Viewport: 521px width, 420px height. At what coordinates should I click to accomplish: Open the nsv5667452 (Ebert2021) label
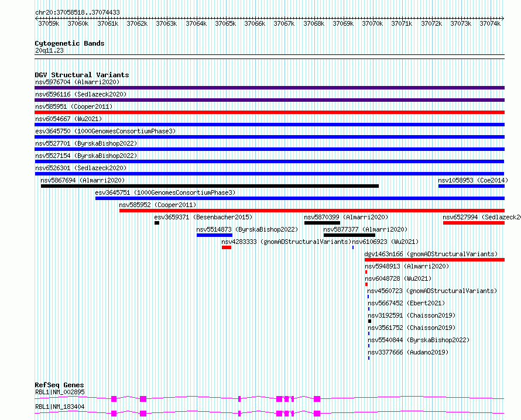tap(406, 303)
